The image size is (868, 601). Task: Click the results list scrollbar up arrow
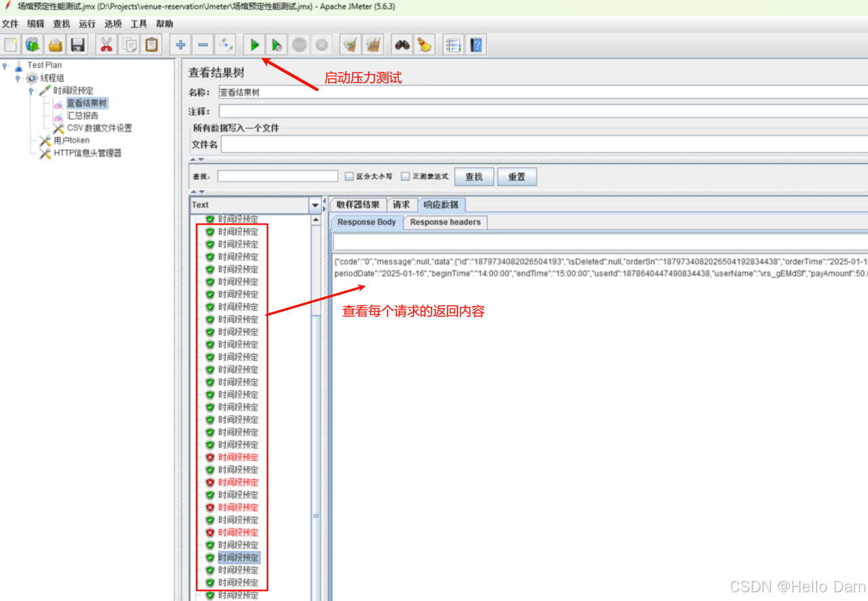point(316,220)
